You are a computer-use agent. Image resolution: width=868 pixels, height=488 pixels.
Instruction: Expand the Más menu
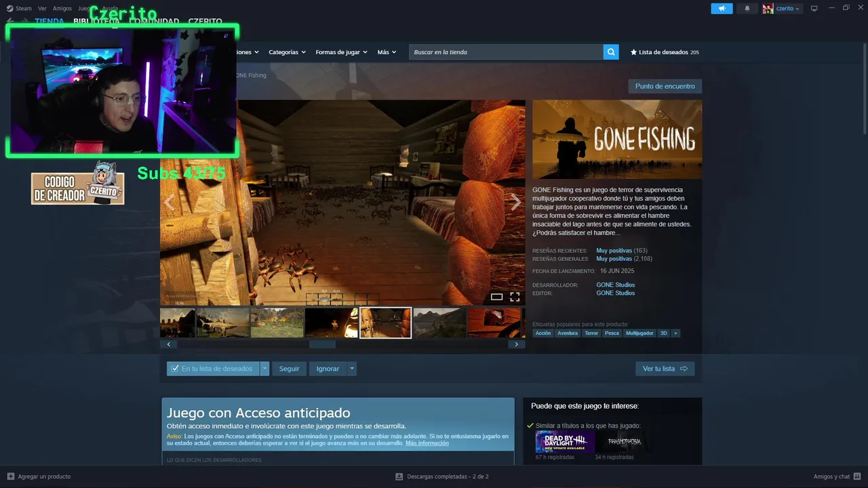[387, 52]
